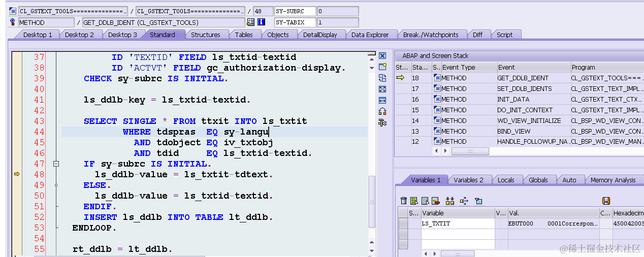
Task: Open the DetailDisplay tab
Action: [x=320, y=35]
